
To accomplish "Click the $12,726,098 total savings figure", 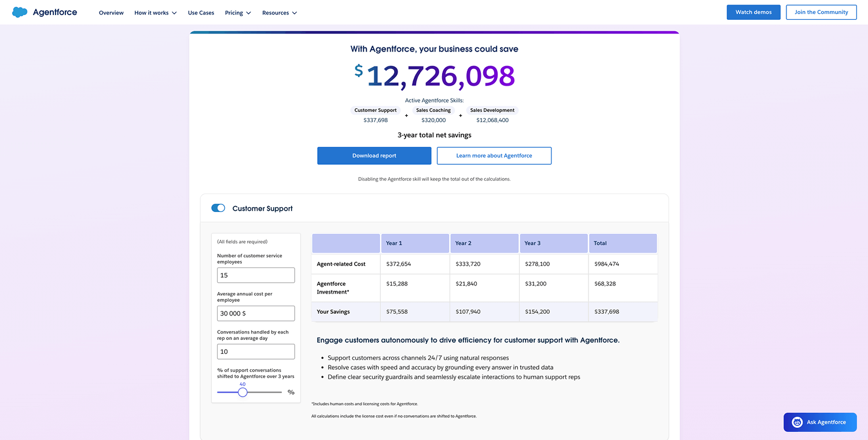I will [435, 76].
